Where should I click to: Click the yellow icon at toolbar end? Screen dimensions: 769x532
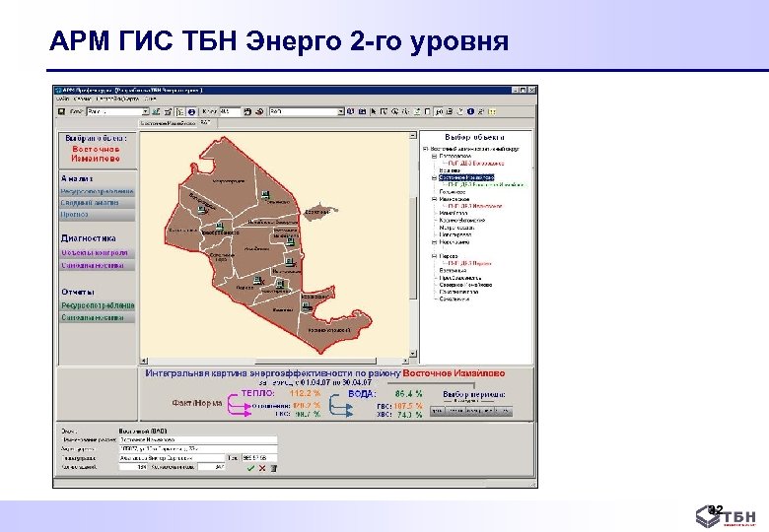(492, 111)
